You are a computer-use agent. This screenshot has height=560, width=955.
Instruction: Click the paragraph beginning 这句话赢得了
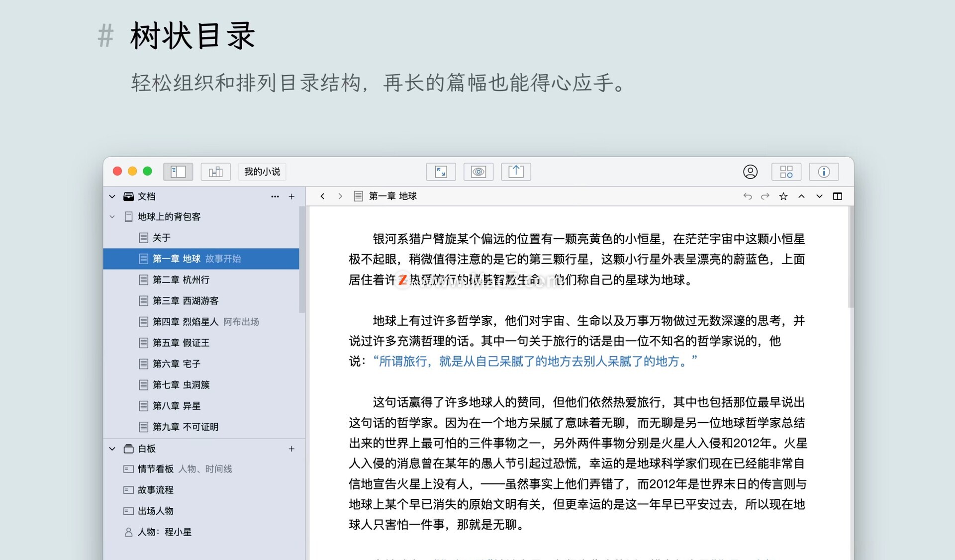click(577, 463)
